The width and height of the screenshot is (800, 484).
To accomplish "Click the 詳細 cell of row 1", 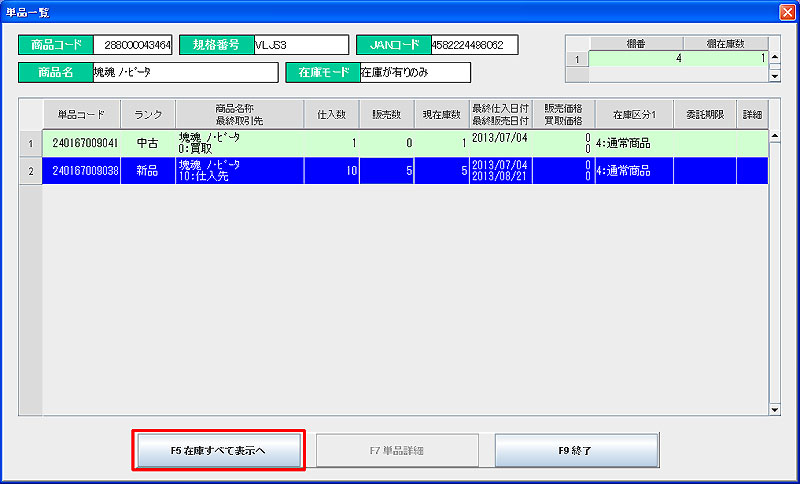I will click(751, 143).
